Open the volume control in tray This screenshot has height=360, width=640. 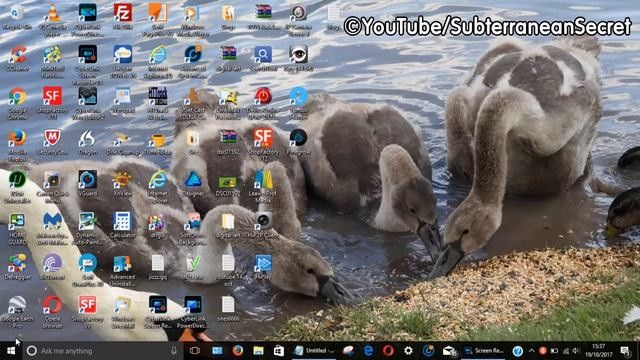[x=576, y=351]
